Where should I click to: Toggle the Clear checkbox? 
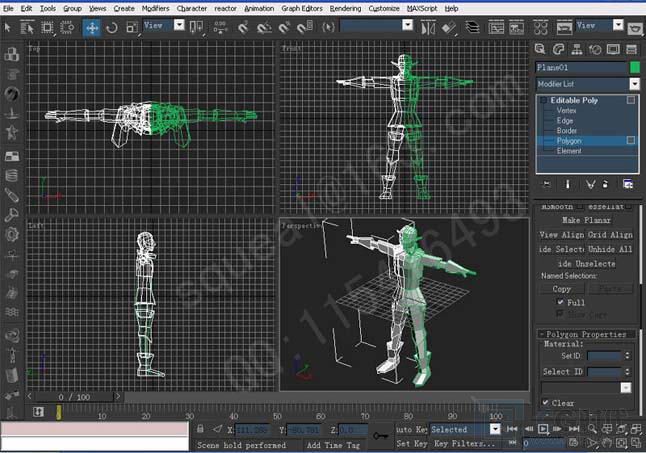546,403
